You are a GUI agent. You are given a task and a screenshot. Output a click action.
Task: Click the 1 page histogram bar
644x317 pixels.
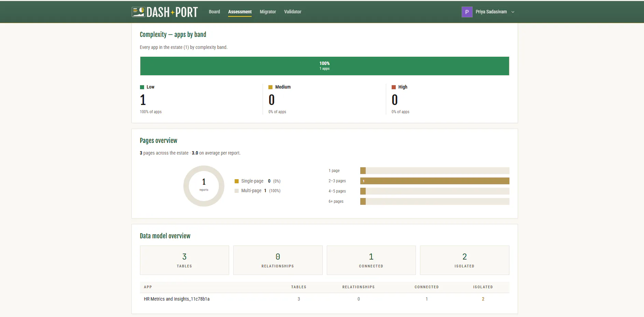(435, 171)
